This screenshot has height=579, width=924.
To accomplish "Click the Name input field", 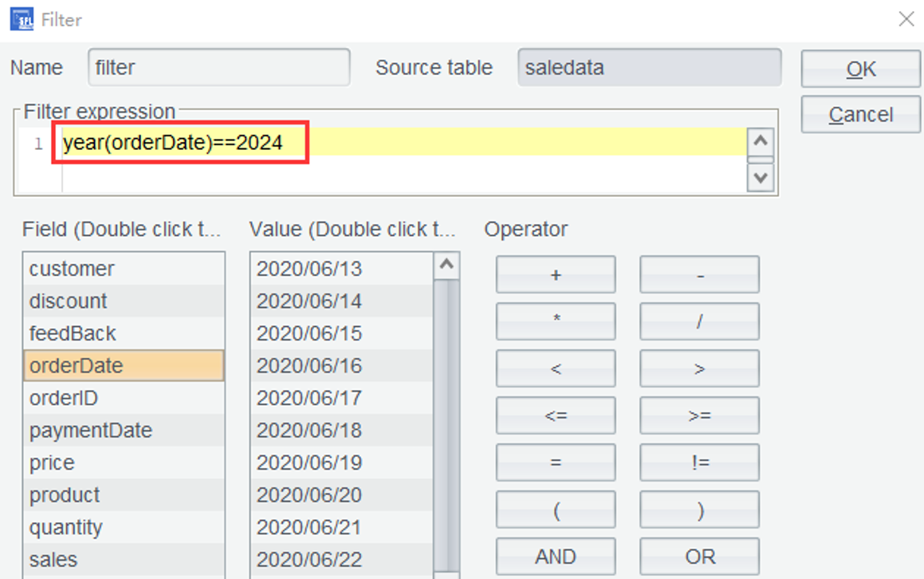I will pyautogui.click(x=218, y=68).
